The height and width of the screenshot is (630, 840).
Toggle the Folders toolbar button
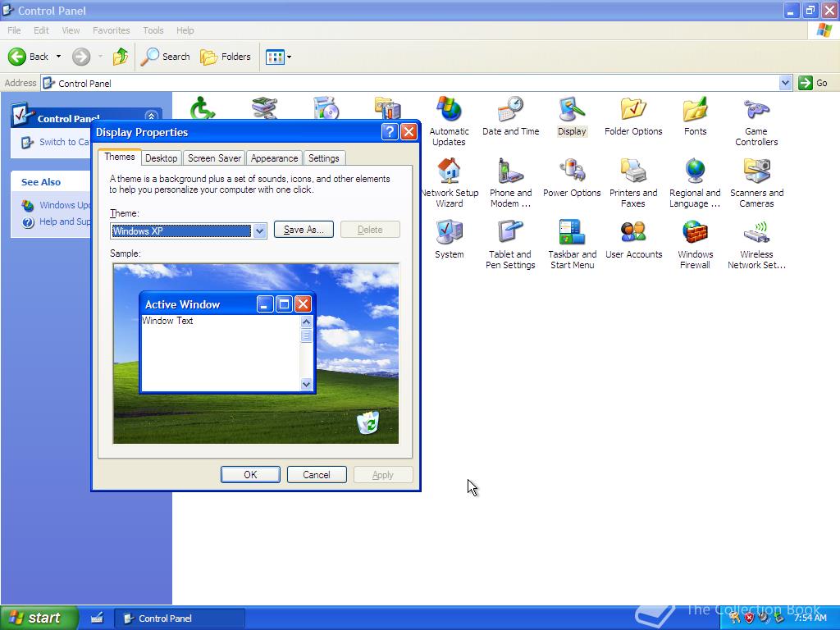(225, 57)
